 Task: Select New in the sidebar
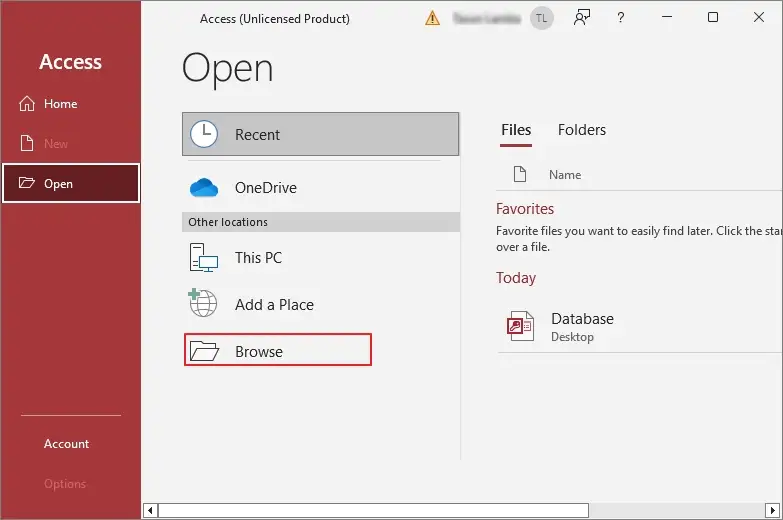70,144
